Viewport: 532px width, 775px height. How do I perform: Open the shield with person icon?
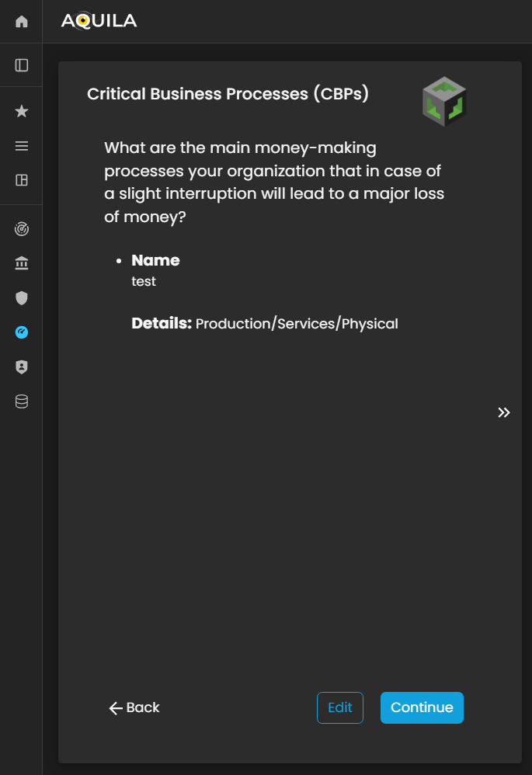(x=22, y=367)
